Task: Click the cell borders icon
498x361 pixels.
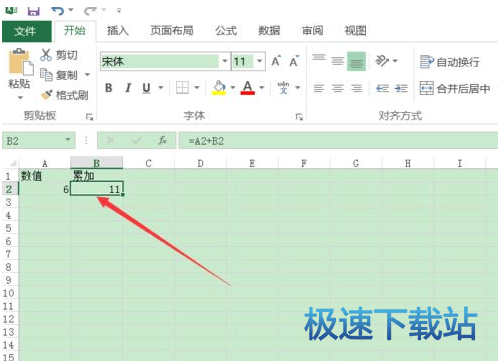Action: (182, 88)
